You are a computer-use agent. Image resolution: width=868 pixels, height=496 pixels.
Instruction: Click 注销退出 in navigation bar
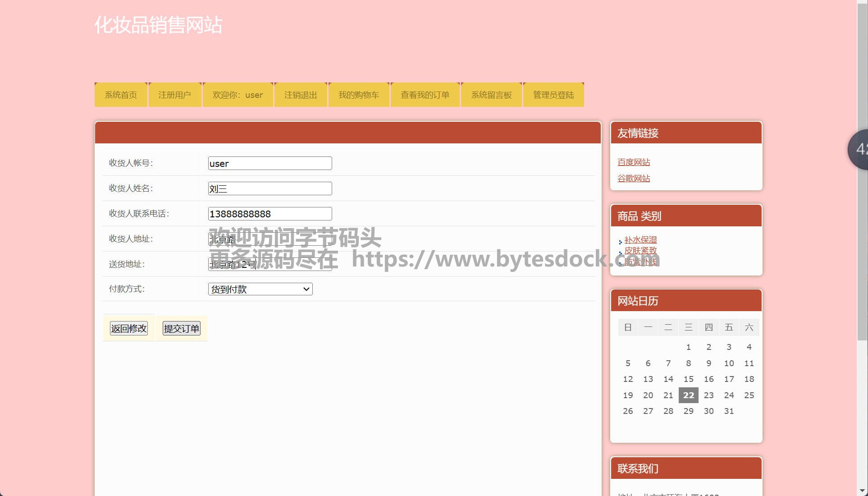(301, 95)
